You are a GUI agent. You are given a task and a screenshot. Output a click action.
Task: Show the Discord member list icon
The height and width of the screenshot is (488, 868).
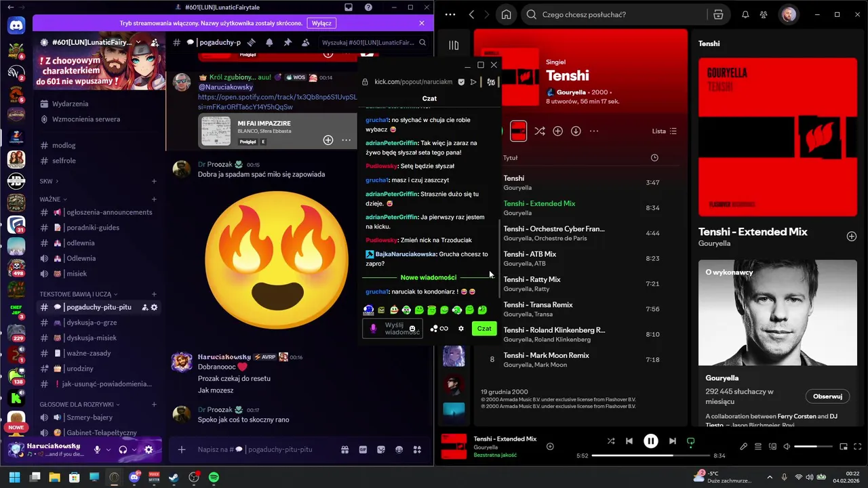coord(306,42)
